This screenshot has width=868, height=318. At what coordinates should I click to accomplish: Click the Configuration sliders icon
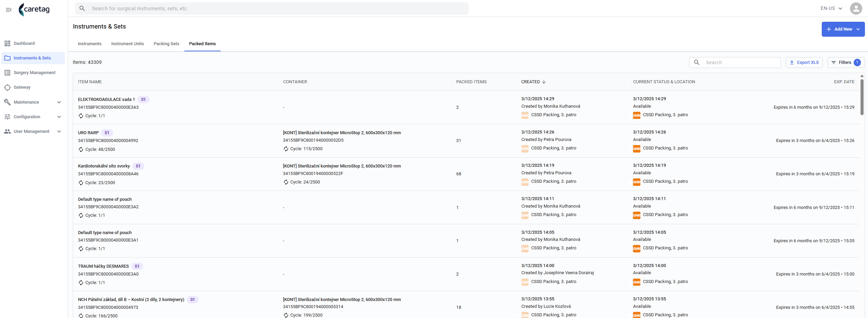click(7, 117)
